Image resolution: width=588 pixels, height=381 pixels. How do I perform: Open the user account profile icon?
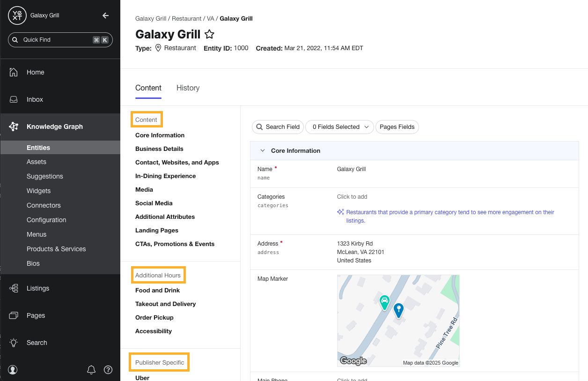tap(13, 370)
